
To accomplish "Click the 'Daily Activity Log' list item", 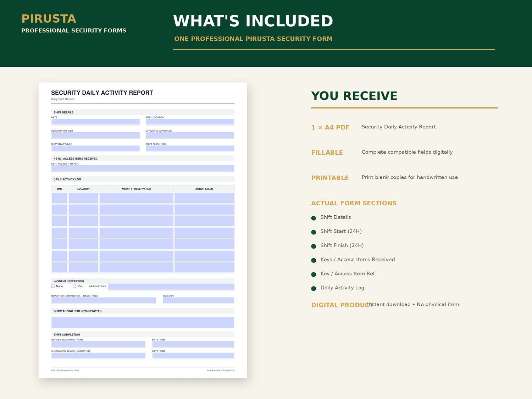I will [342, 288].
